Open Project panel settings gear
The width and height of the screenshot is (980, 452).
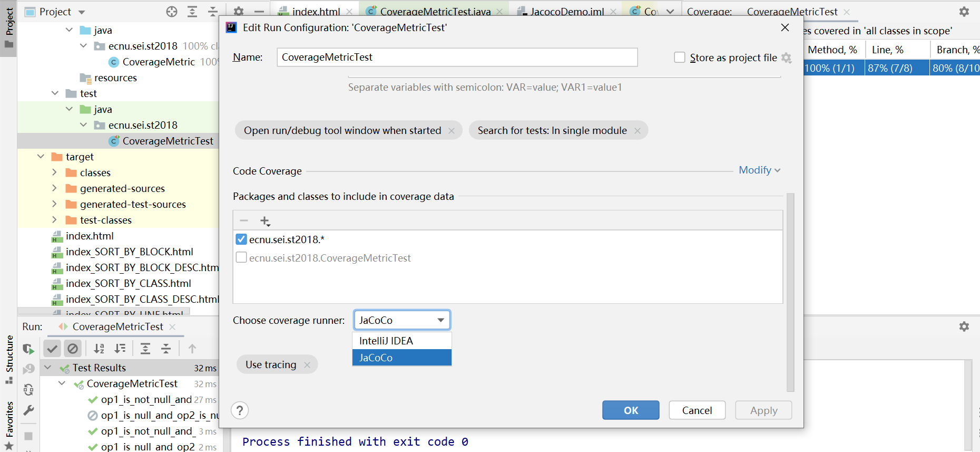(x=239, y=11)
